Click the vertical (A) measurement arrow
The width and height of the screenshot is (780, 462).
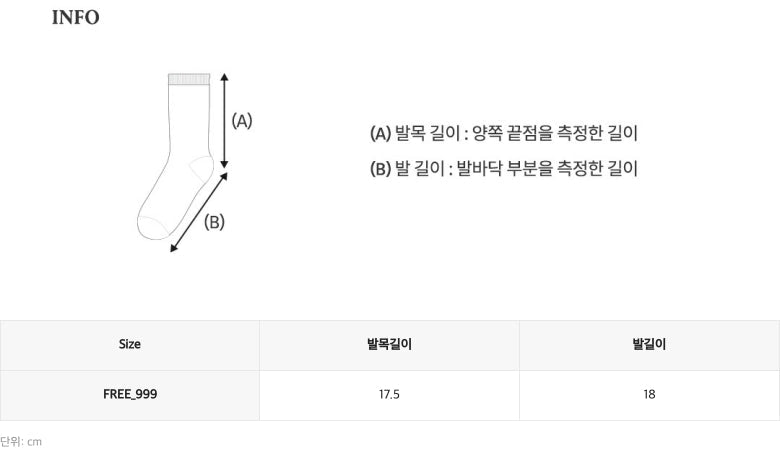(x=224, y=120)
